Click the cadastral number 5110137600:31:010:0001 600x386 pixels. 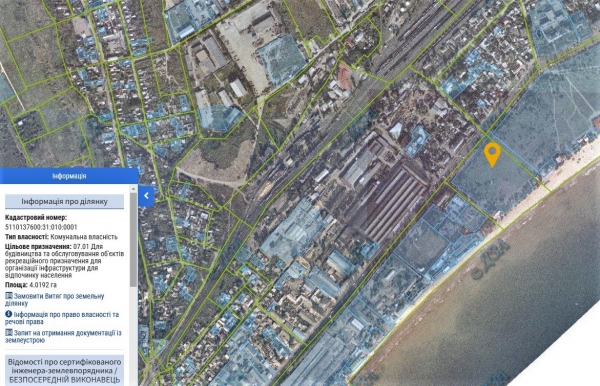pyautogui.click(x=41, y=227)
